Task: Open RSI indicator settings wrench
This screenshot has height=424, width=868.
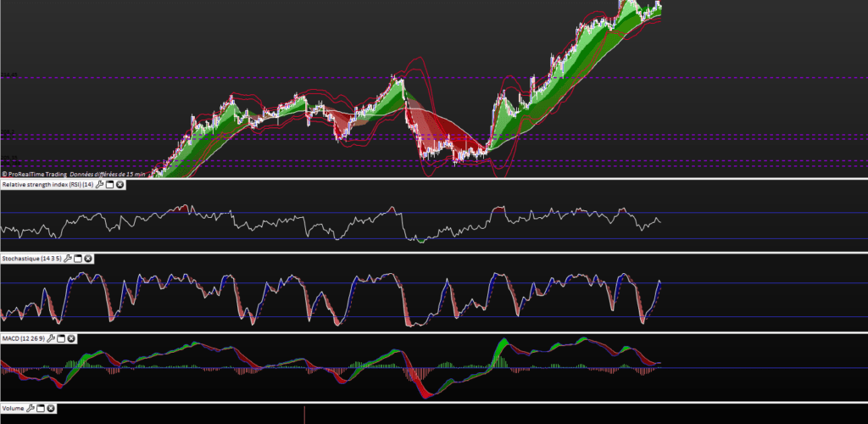Action: point(100,184)
